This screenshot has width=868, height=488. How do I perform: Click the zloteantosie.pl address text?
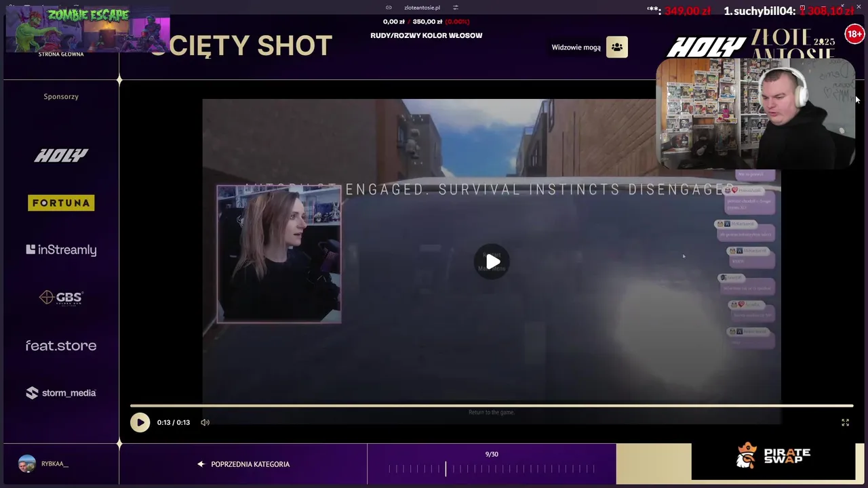[x=422, y=7]
